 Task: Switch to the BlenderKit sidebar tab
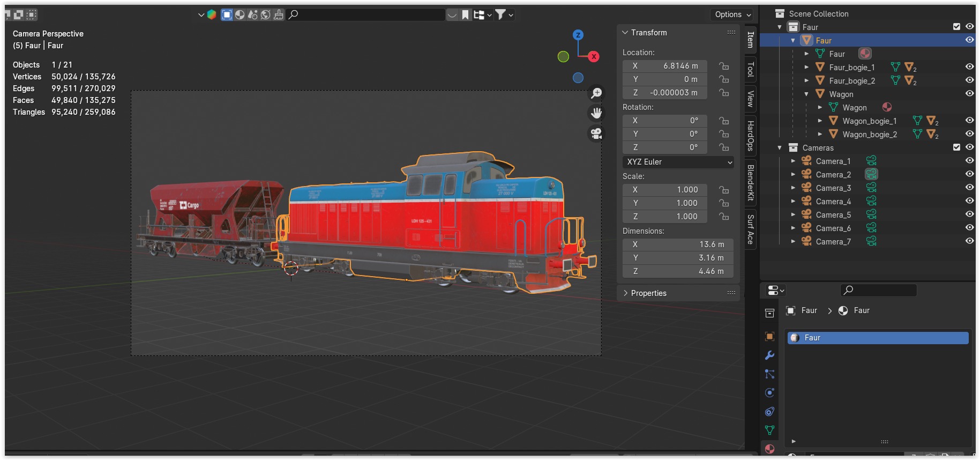(751, 183)
